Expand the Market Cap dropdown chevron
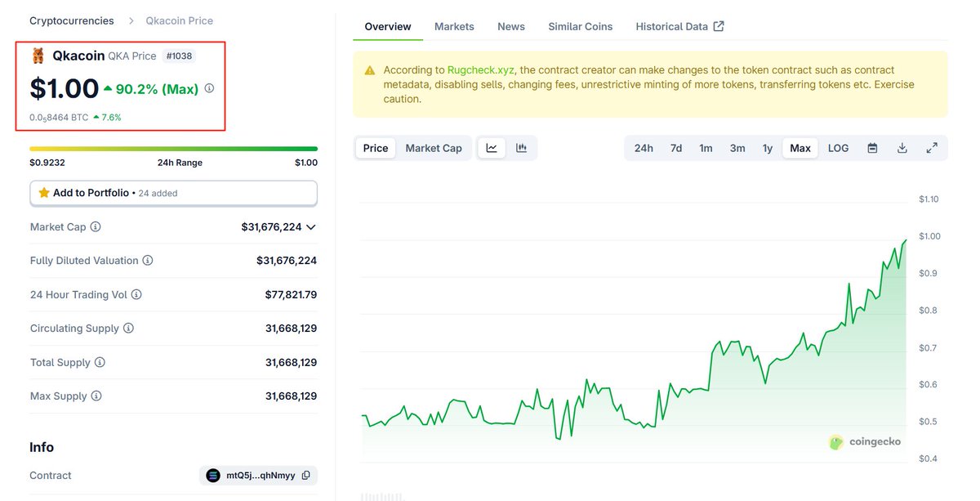The image size is (980, 501). click(310, 227)
